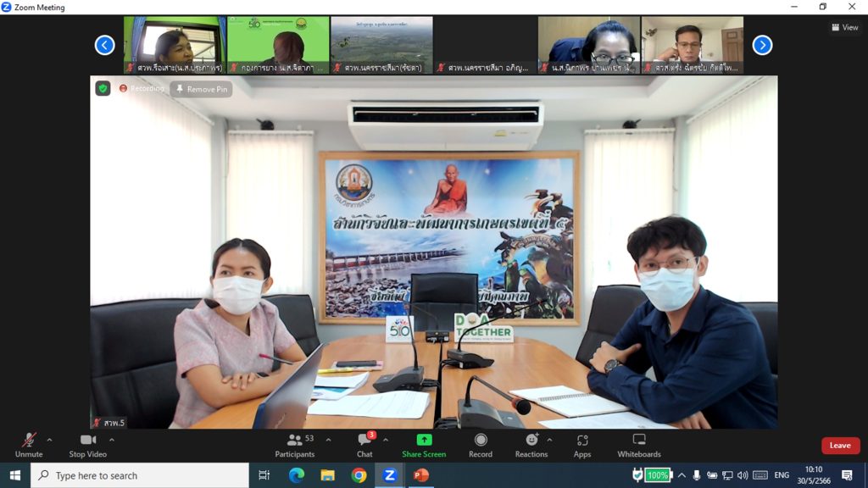Show hidden system tray icons
868x488 pixels.
tap(682, 475)
